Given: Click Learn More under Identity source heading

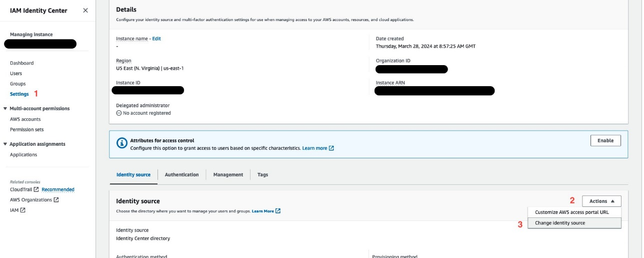Looking at the screenshot, I should [263, 211].
